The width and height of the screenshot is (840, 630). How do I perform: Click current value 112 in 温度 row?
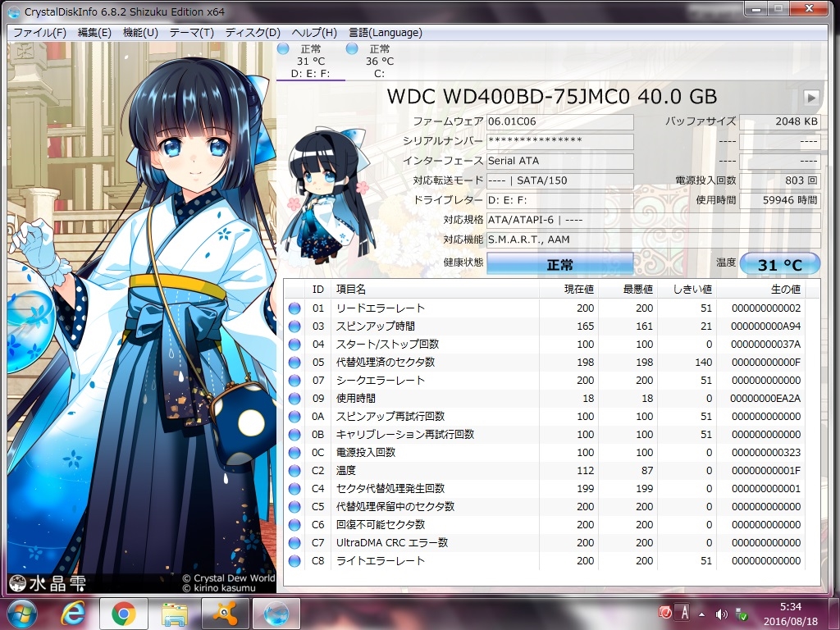585,470
